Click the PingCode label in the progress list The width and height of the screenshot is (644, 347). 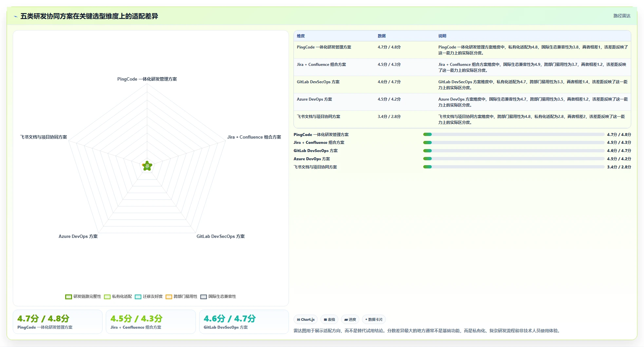321,135
